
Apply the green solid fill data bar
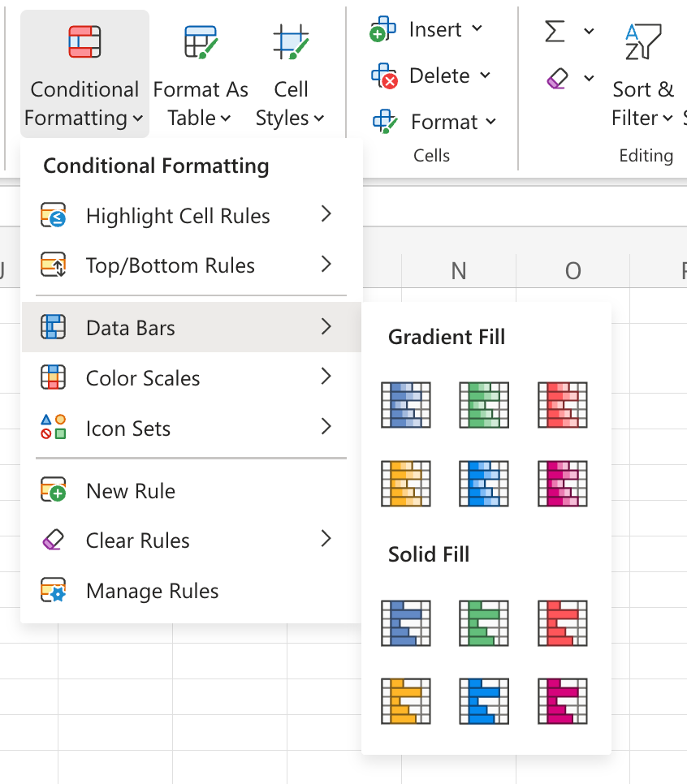[x=484, y=622]
